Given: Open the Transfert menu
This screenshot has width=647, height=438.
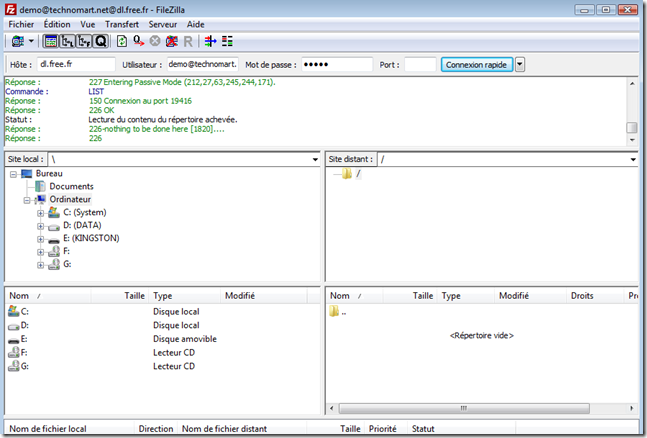Looking at the screenshot, I should 122,24.
